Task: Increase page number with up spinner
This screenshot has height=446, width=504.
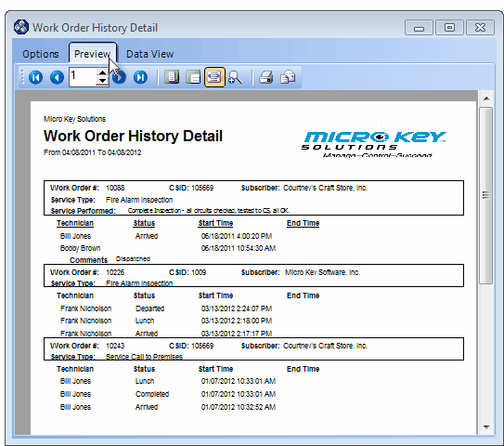Action: tap(102, 73)
